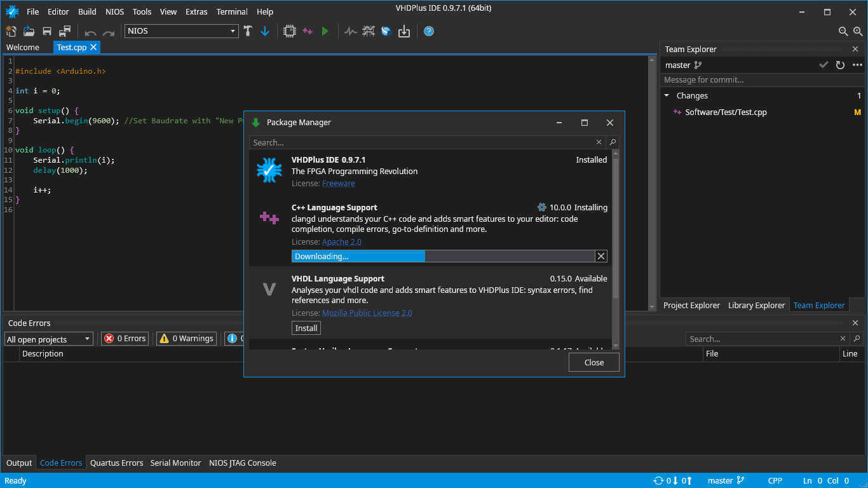Click the sync arrows icon in status bar
Viewport: 868px width, 488px height.
point(658,480)
